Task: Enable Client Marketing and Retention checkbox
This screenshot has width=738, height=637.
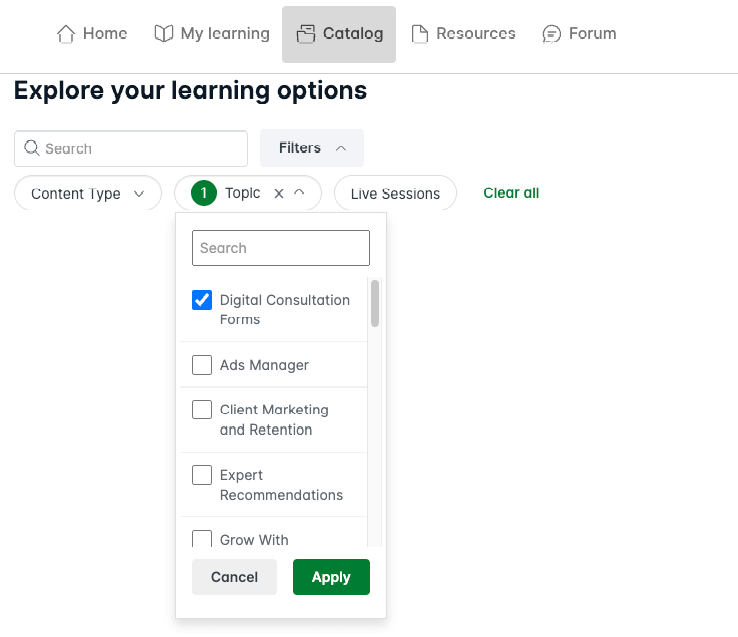Action: pyautogui.click(x=202, y=409)
